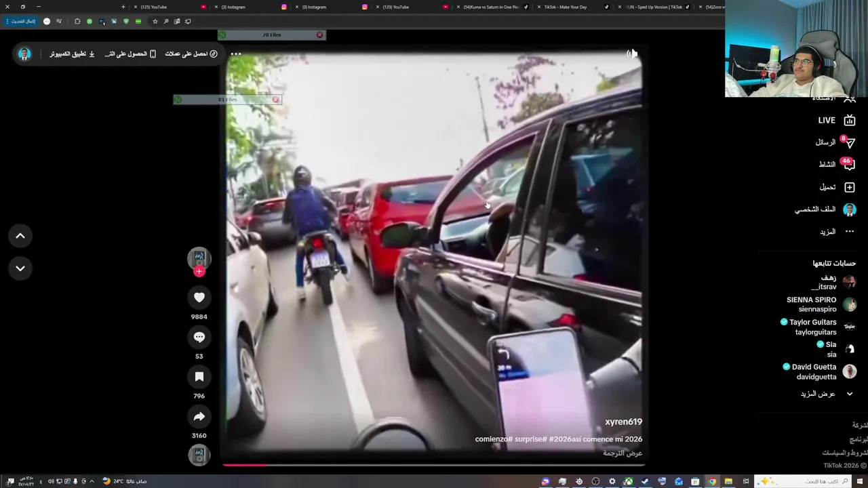Close the 78 Files overlay with its red X
The width and height of the screenshot is (868, 488).
(x=319, y=35)
